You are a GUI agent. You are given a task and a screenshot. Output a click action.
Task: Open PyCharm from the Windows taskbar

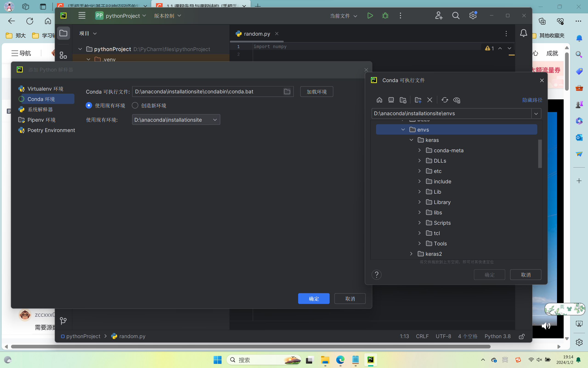click(370, 360)
